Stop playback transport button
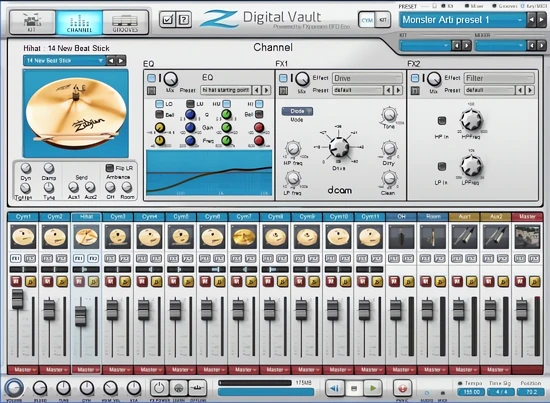Viewport: 550px width, 403px height. [354, 388]
